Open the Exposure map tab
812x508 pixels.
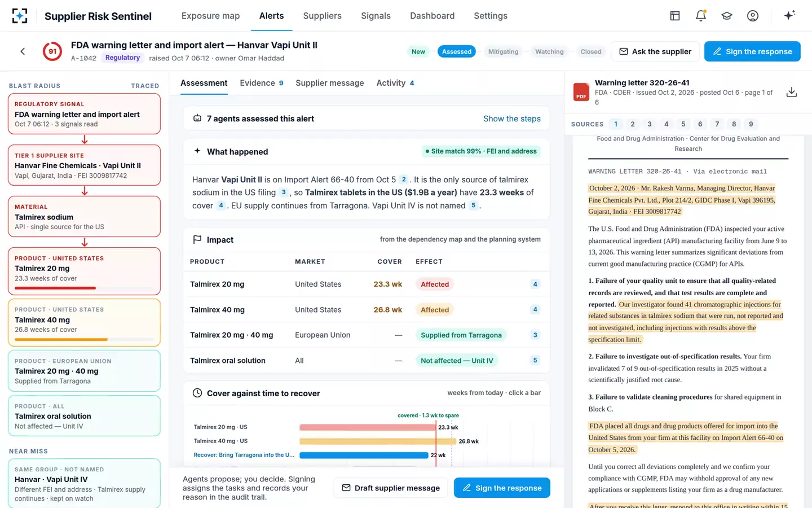click(x=210, y=16)
